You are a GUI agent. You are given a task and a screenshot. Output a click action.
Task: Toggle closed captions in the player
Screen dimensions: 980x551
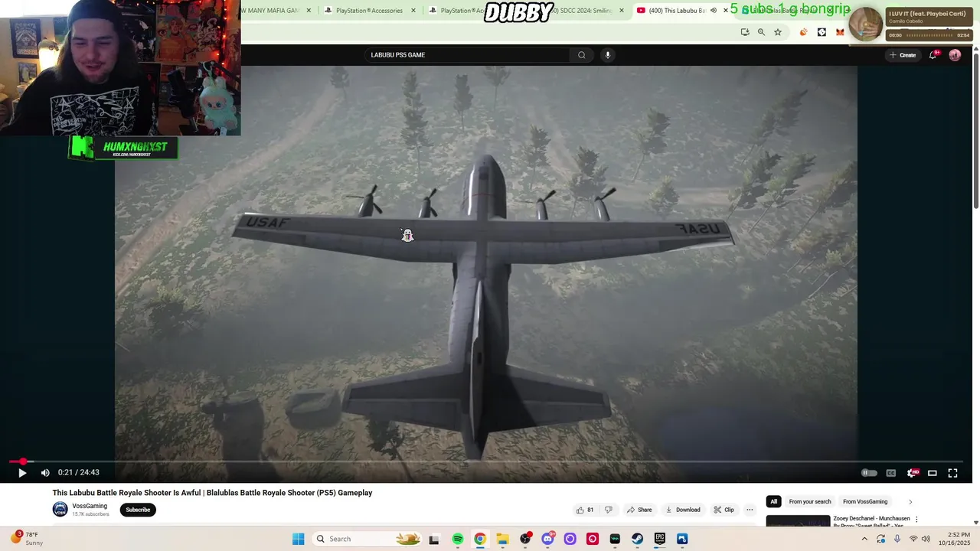tap(890, 473)
